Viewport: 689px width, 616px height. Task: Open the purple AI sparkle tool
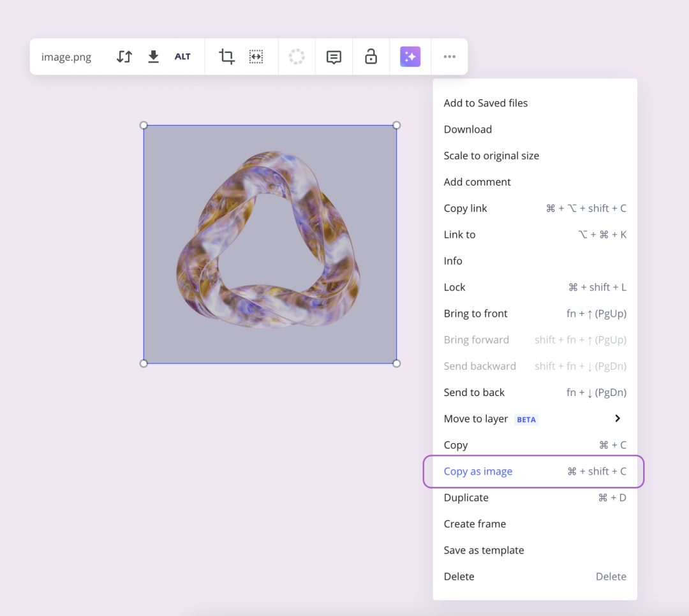(x=410, y=57)
